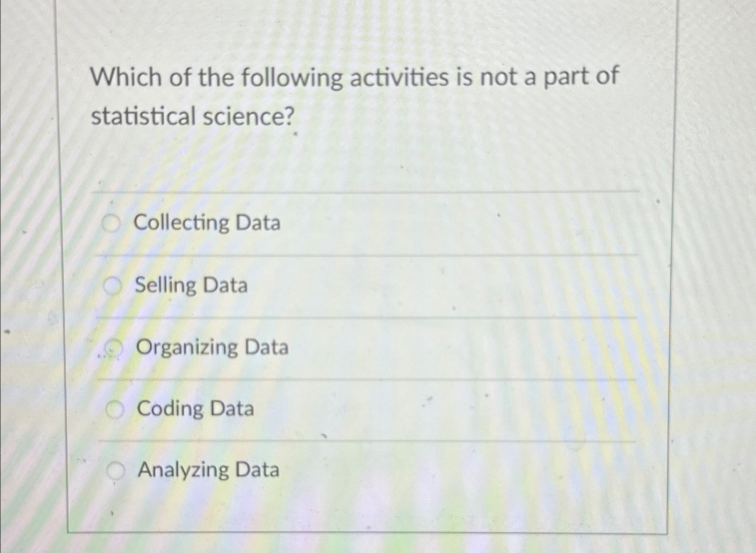Viewport: 756px width, 553px height.
Task: Click the highlighted circle near Organizing Data
Action: pos(114,348)
